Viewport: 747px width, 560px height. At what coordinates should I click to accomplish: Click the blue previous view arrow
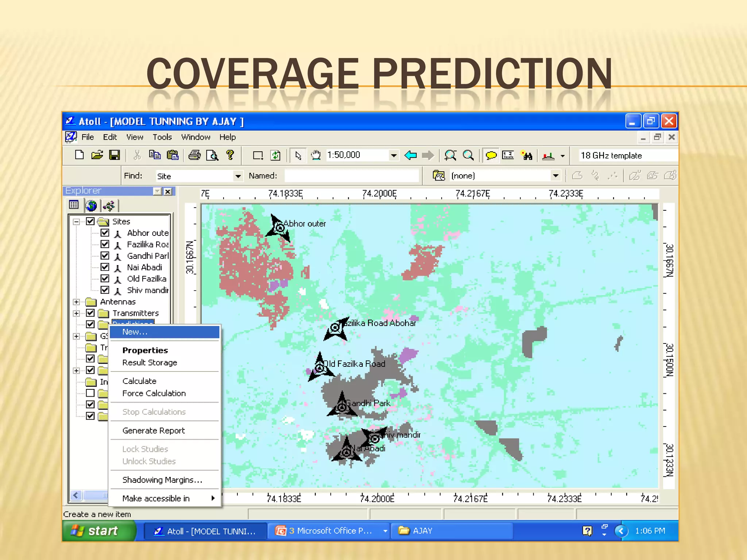(411, 155)
